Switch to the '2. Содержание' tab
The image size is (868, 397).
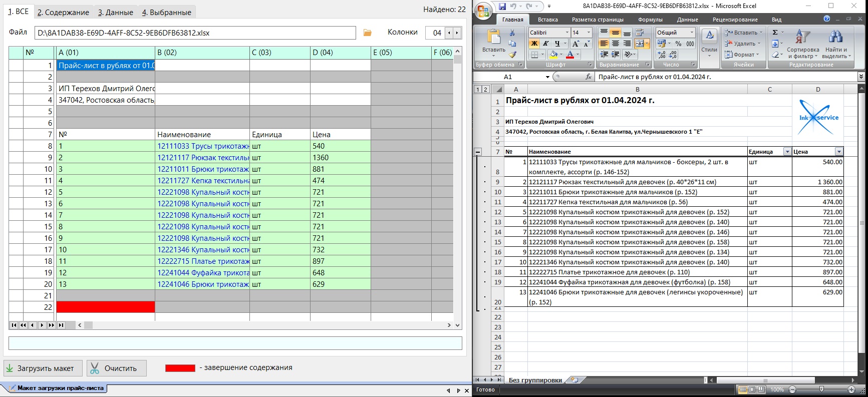pyautogui.click(x=63, y=12)
